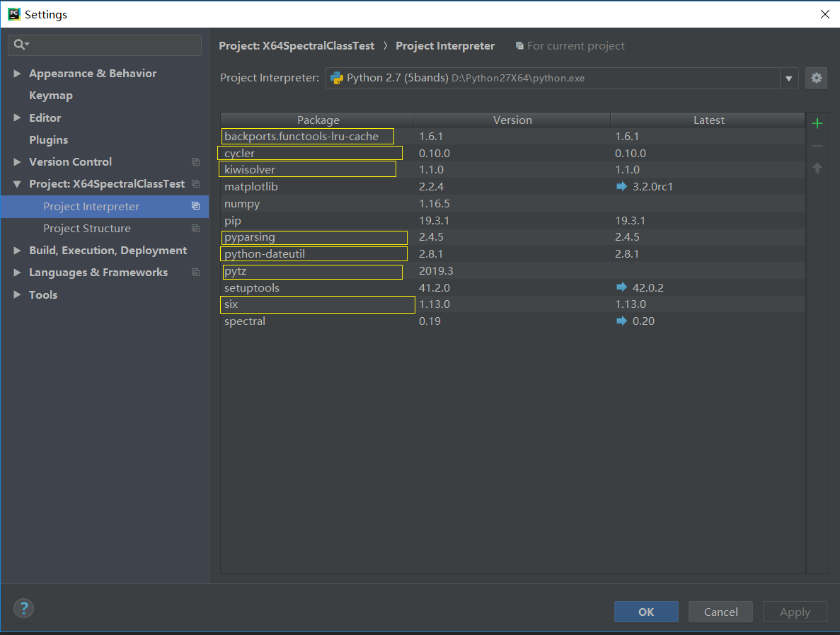Click the For current project label
The height and width of the screenshot is (635, 840).
pyautogui.click(x=576, y=46)
